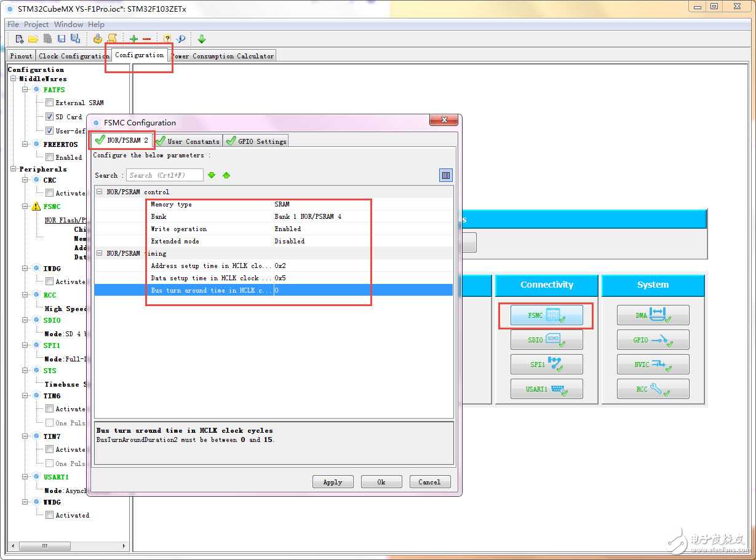Open RCC in the System panel
Screen dimensions: 756x560
[x=653, y=389]
